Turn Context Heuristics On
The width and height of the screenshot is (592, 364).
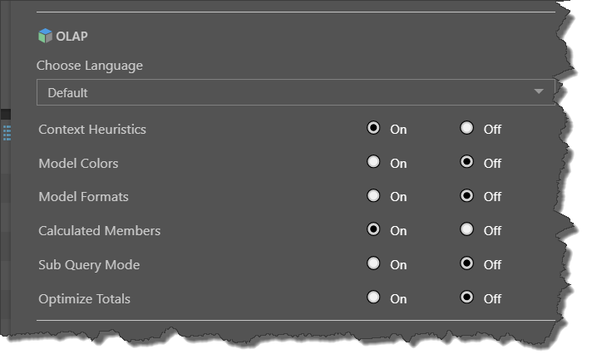tap(373, 128)
